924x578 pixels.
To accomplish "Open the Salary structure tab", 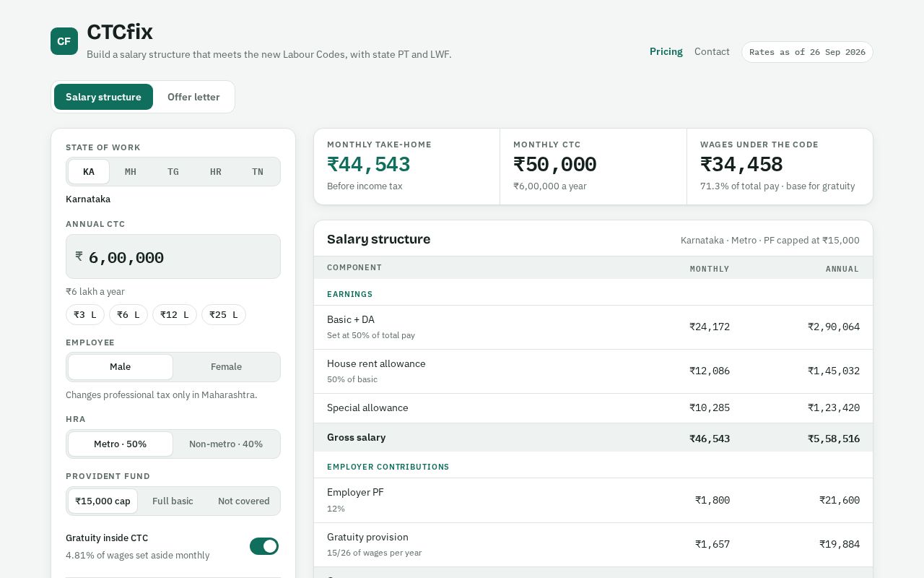I will [x=103, y=97].
